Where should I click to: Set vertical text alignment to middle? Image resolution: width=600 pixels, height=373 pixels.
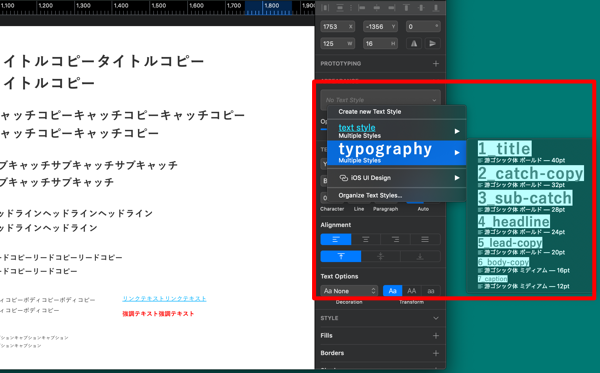pos(381,256)
